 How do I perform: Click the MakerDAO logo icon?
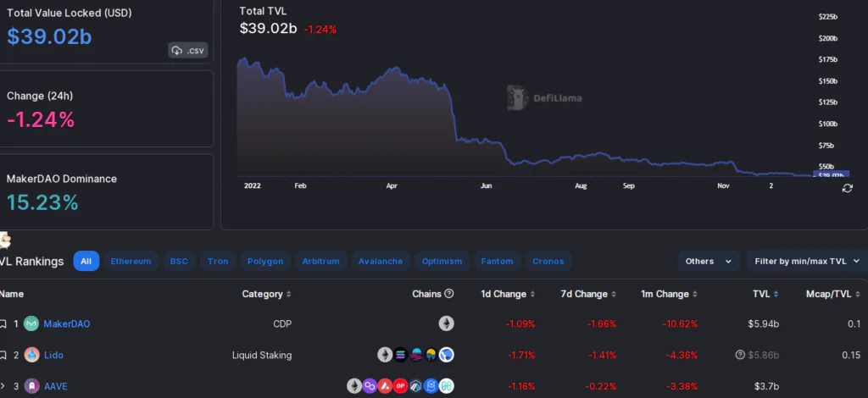31,323
